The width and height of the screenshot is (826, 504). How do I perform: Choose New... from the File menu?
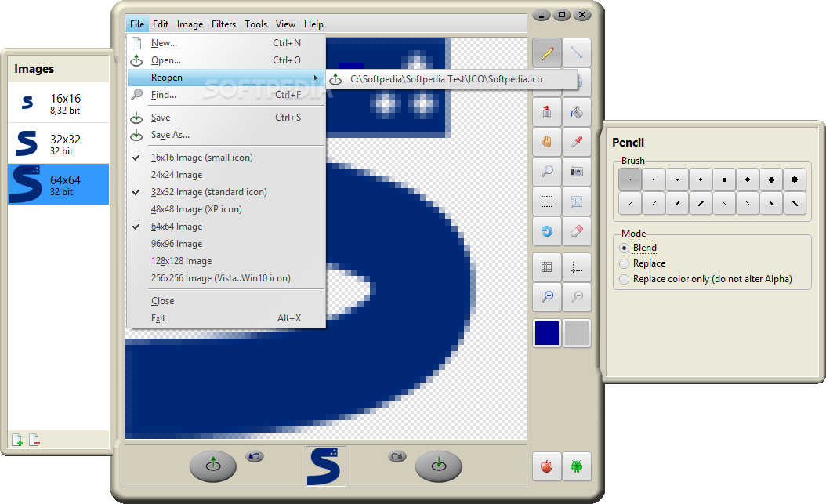pos(226,43)
